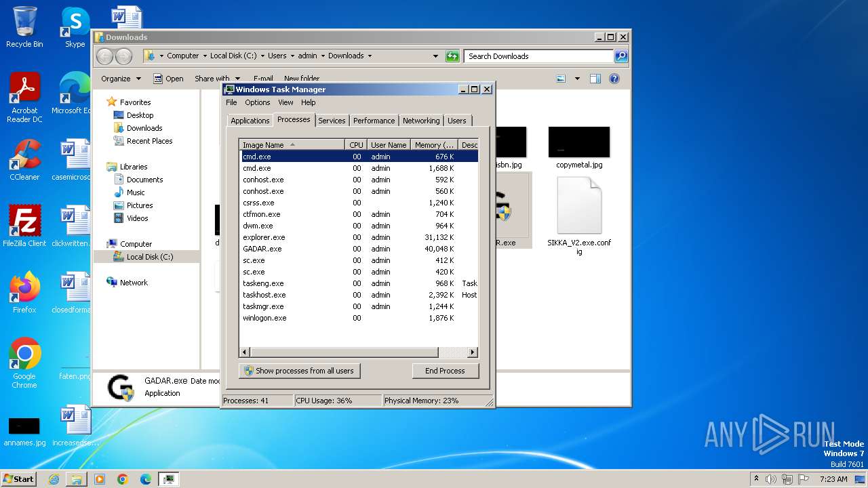
Task: Click the End Process button
Action: click(x=445, y=371)
